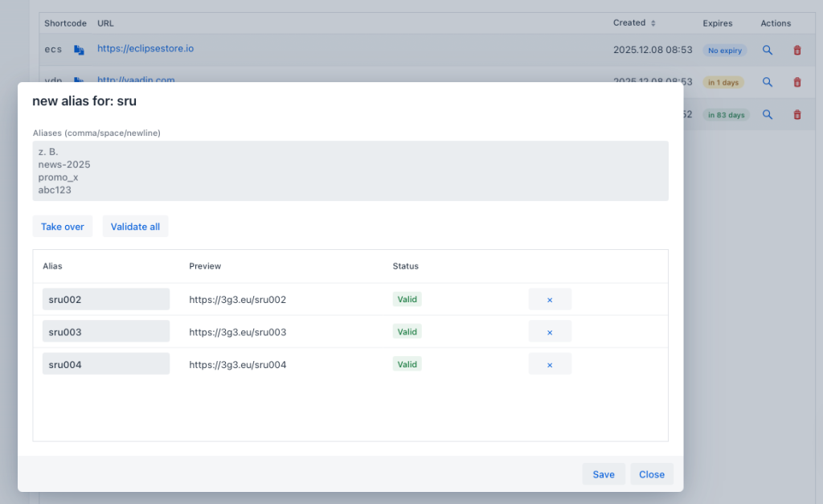823x504 pixels.
Task: Close the alias dialog
Action: pyautogui.click(x=651, y=473)
